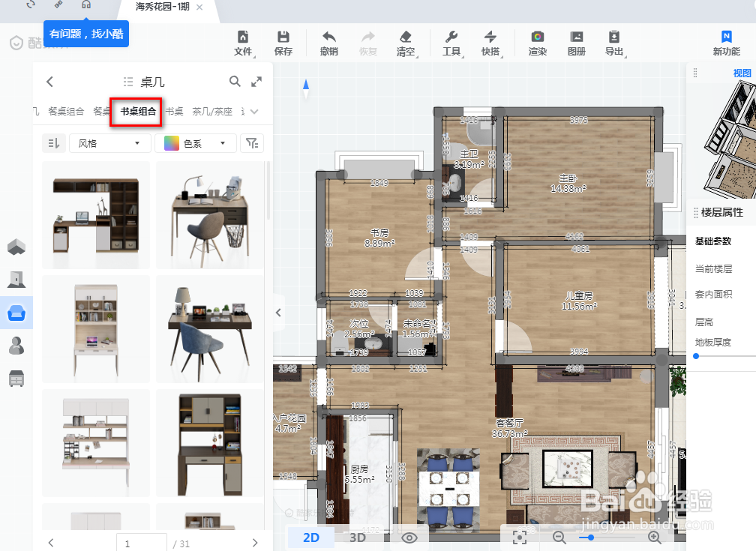Go to next catalog page
The width and height of the screenshot is (756, 551).
point(255,543)
